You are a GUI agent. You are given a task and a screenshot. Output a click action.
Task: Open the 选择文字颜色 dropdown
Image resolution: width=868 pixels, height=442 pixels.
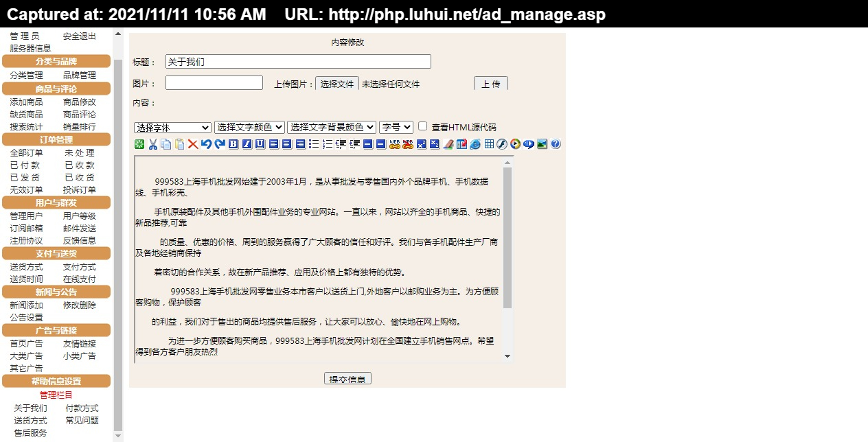[249, 128]
